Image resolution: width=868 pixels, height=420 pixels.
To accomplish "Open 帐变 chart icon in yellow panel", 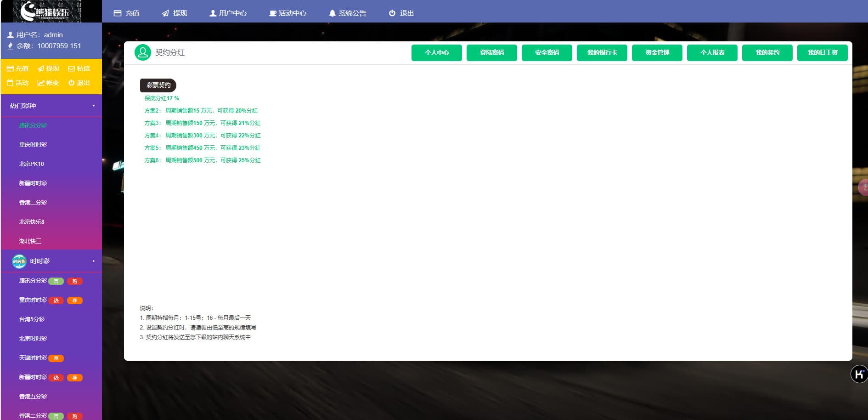I will click(41, 83).
